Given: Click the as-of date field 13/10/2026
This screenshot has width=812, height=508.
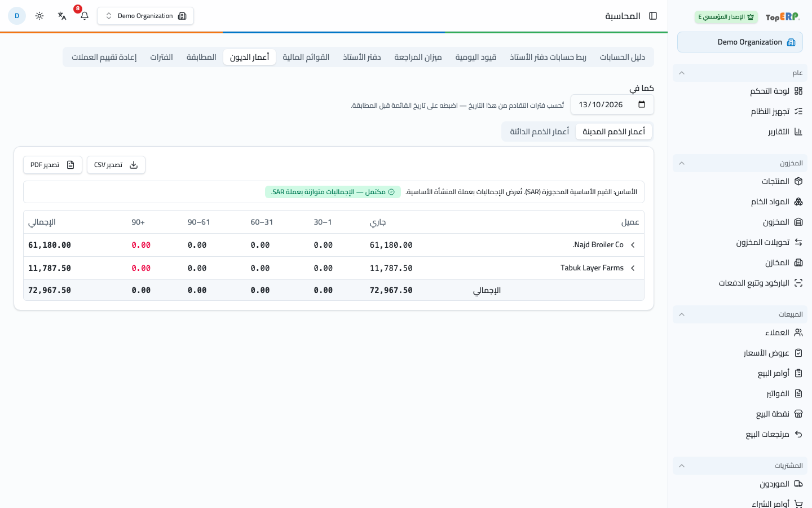Looking at the screenshot, I should [x=612, y=104].
